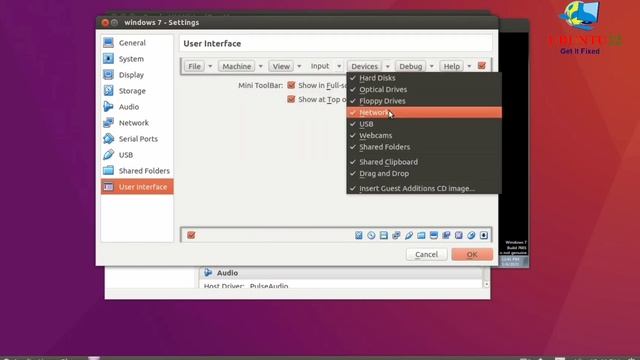Screen dimensions: 640x360
Task: Click the Windows 7 VM preview thumbnail
Action: (513, 150)
